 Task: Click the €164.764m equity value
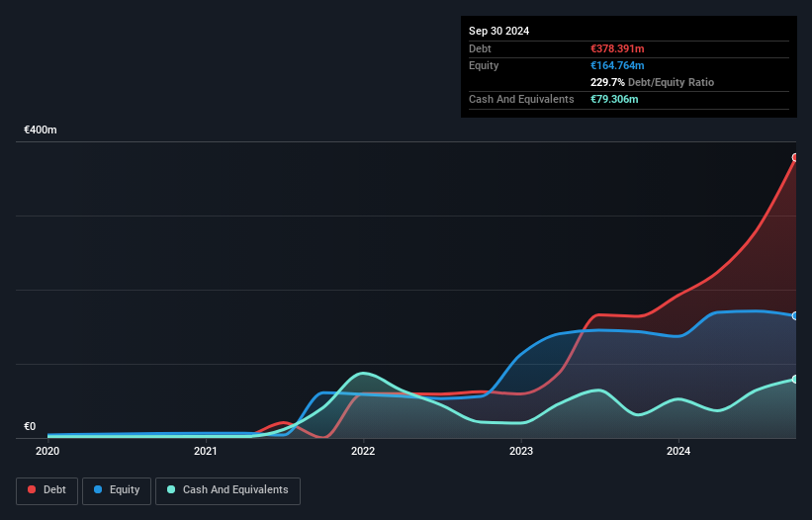coord(617,65)
